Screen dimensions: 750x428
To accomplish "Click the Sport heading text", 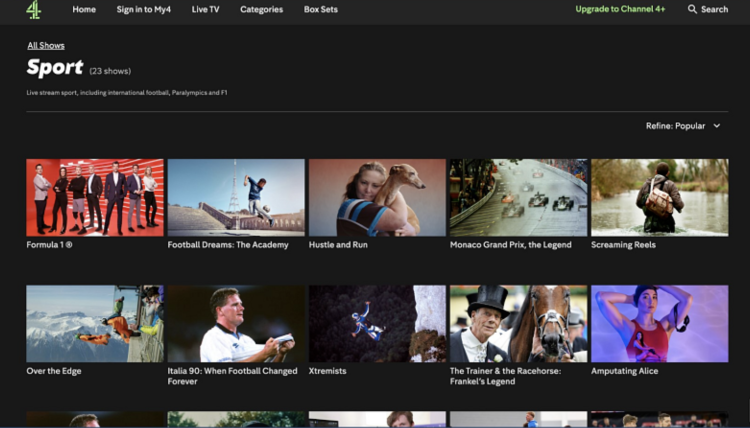I will click(x=55, y=67).
